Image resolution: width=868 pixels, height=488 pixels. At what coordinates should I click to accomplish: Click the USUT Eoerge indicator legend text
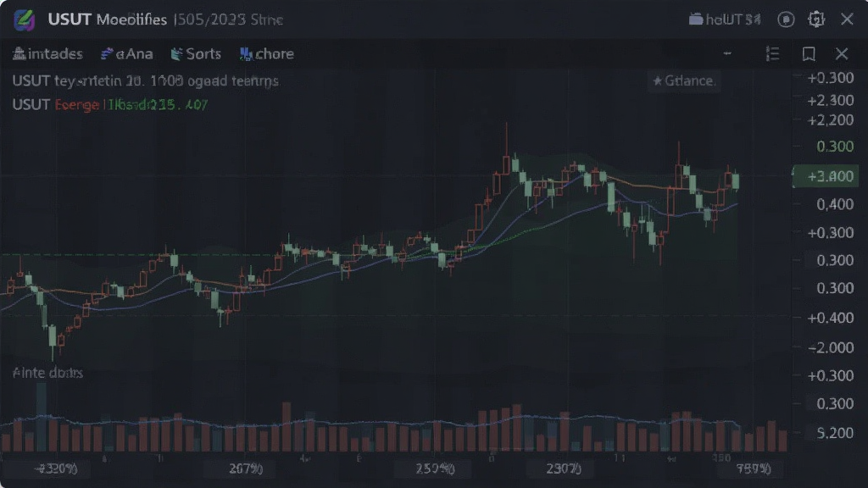(109, 104)
